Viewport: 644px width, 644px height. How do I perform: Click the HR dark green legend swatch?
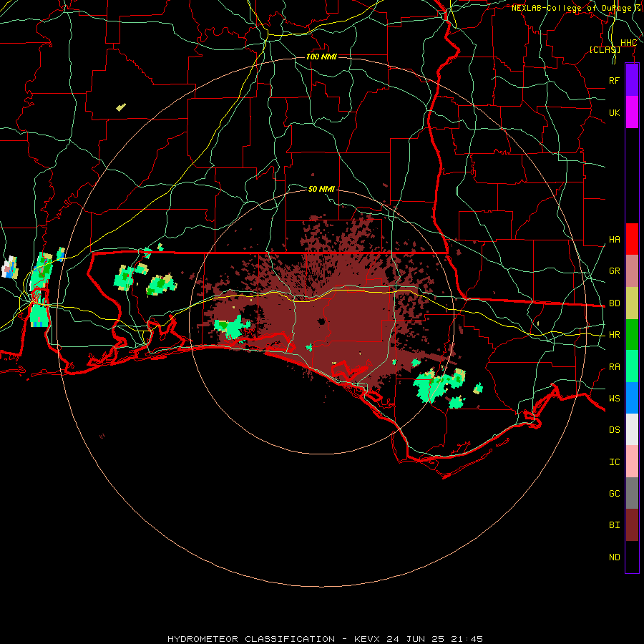click(632, 335)
